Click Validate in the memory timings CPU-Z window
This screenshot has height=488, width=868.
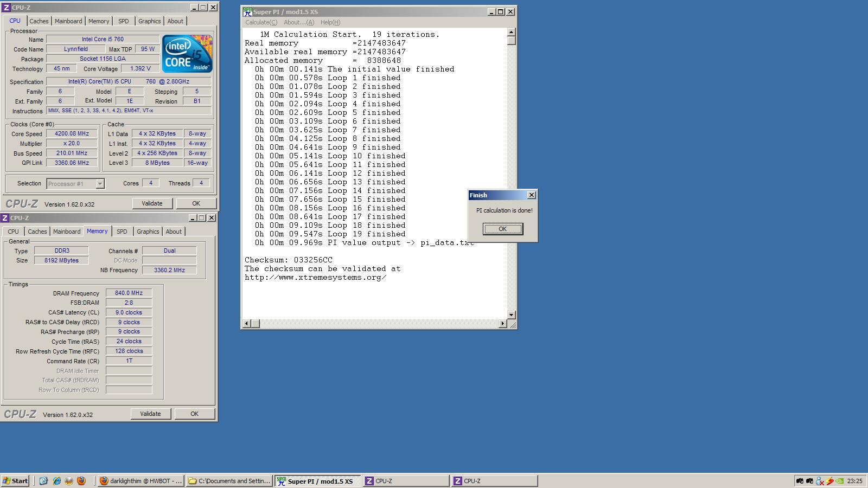click(x=150, y=414)
